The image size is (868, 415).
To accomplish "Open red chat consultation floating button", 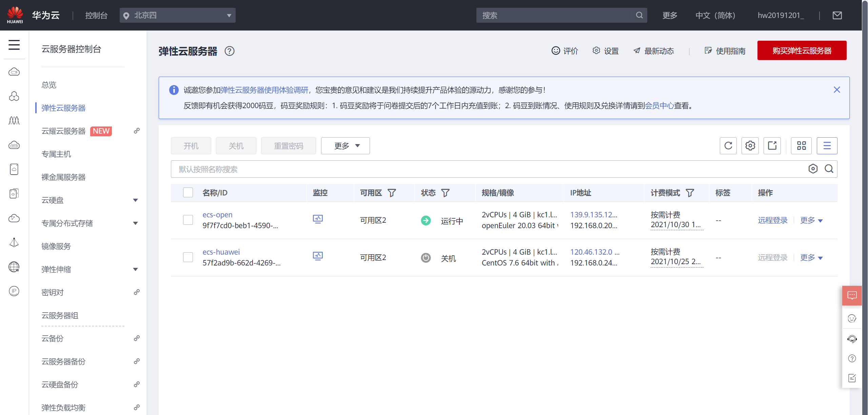I will (x=852, y=295).
